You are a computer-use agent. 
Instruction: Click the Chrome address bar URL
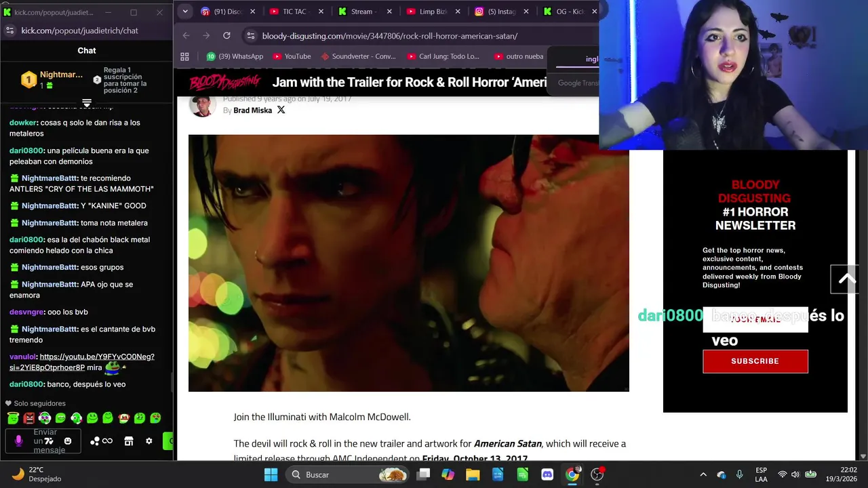(x=389, y=36)
